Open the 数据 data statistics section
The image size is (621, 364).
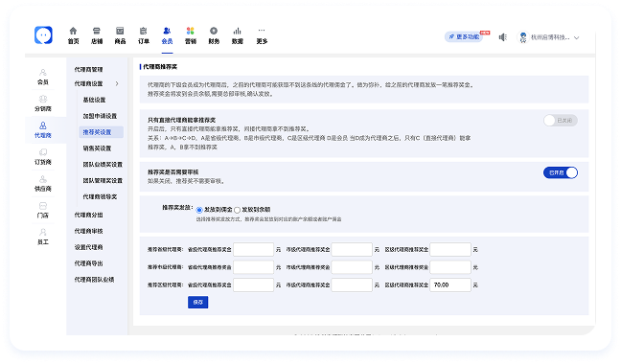[x=238, y=35]
